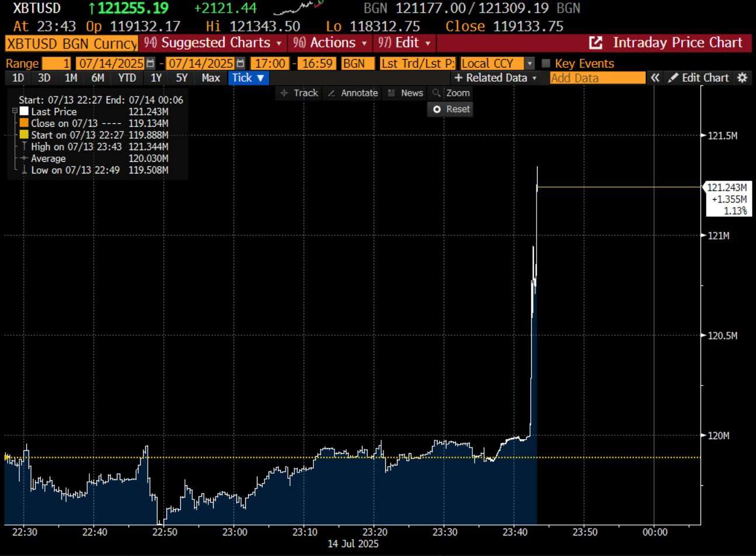Open start date calendar picker icon
The height and width of the screenshot is (556, 756).
pyautogui.click(x=151, y=64)
